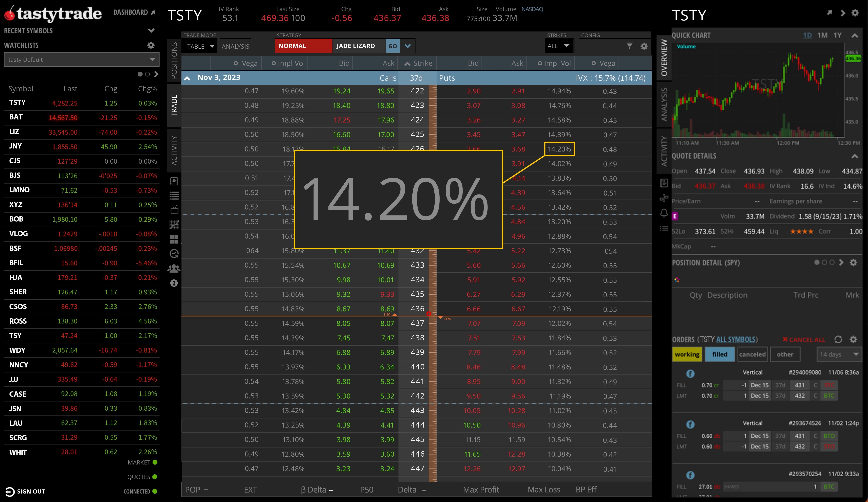Open the four-tile grid view icon
The width and height of the screenshot is (868, 502).
pyautogui.click(x=174, y=239)
